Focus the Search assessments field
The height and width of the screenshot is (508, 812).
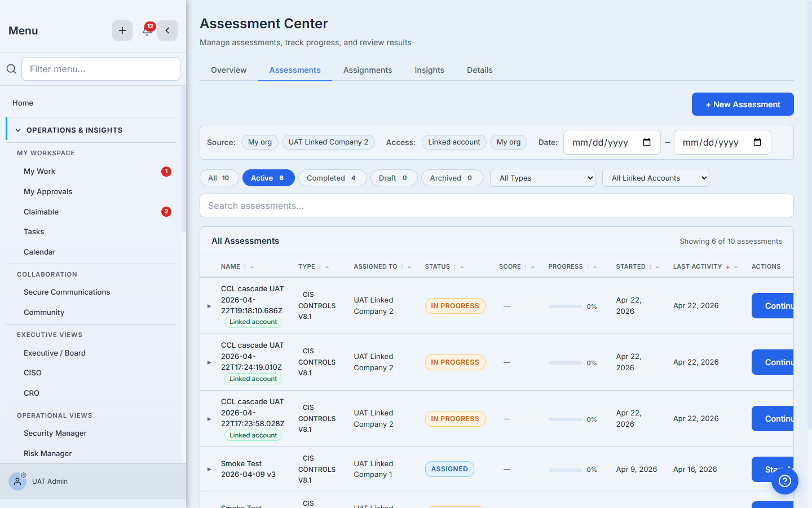[496, 205]
